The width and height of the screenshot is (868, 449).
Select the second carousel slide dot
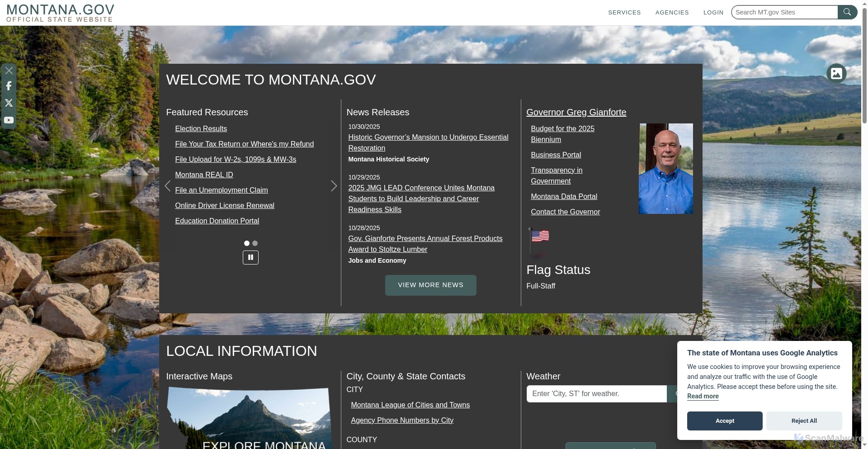click(255, 243)
